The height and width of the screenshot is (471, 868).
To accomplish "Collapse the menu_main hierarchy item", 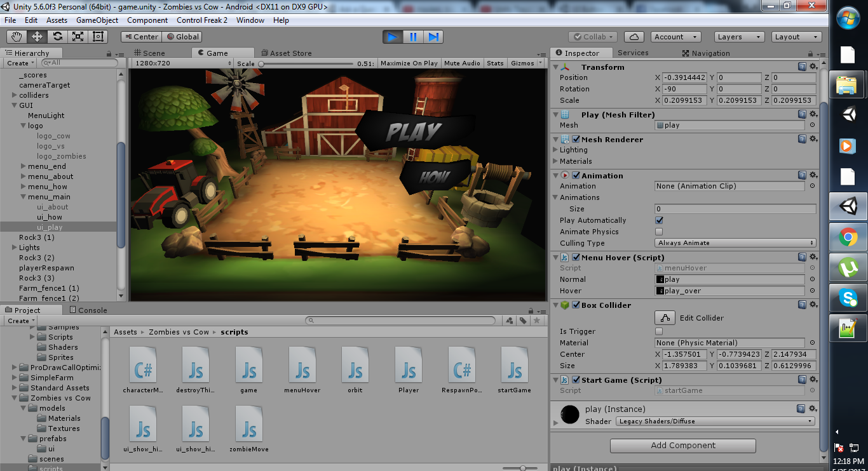I will click(x=23, y=197).
